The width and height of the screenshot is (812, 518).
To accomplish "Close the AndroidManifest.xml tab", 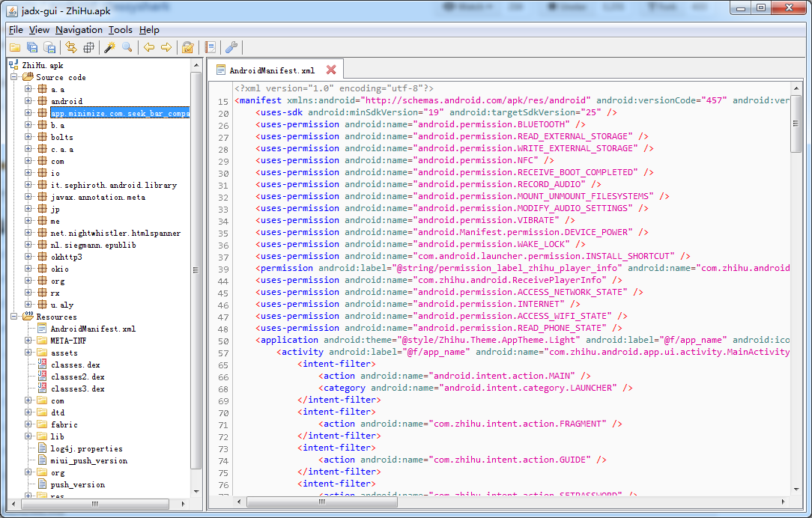I will click(331, 70).
